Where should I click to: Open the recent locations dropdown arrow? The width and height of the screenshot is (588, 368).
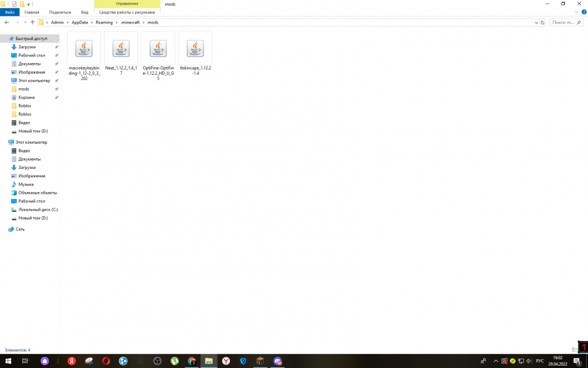click(25, 22)
